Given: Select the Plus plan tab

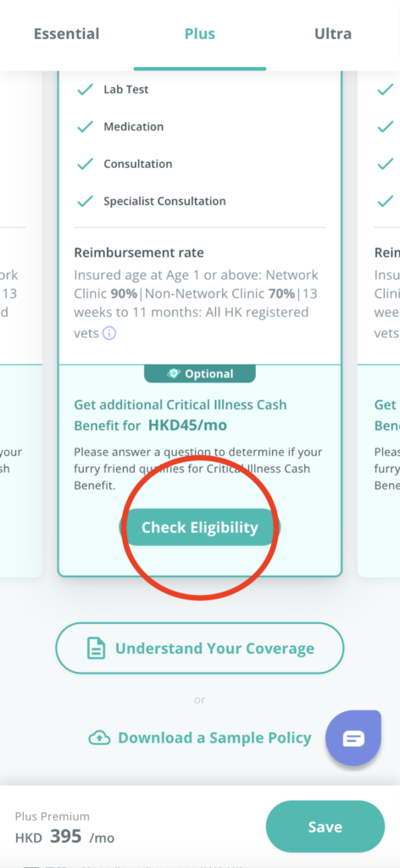Looking at the screenshot, I should coord(200,34).
